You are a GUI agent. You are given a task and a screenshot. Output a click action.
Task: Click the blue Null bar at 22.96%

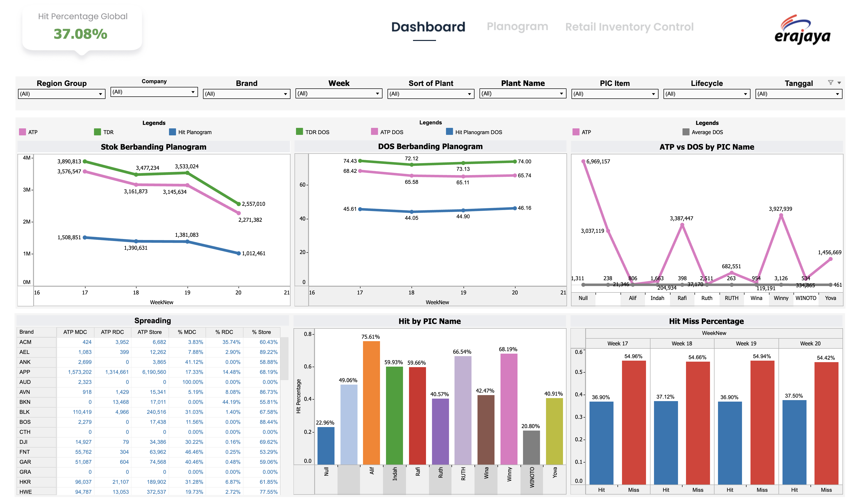point(326,446)
